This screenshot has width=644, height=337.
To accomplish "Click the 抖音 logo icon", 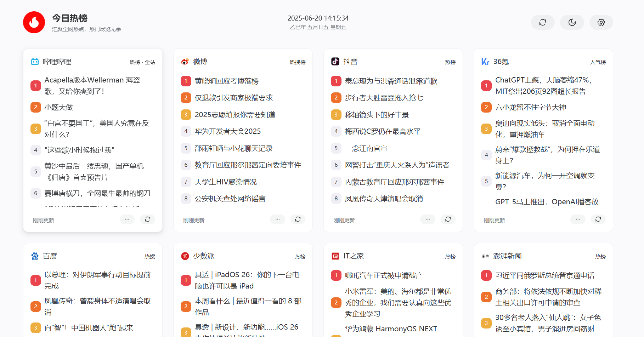I will (335, 62).
